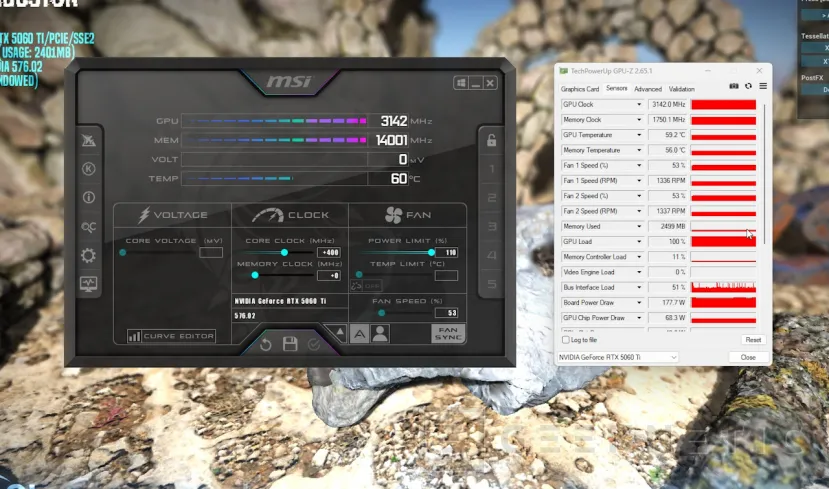Click the GPU-Z Close button
Screen dimensions: 829x489
click(x=748, y=357)
